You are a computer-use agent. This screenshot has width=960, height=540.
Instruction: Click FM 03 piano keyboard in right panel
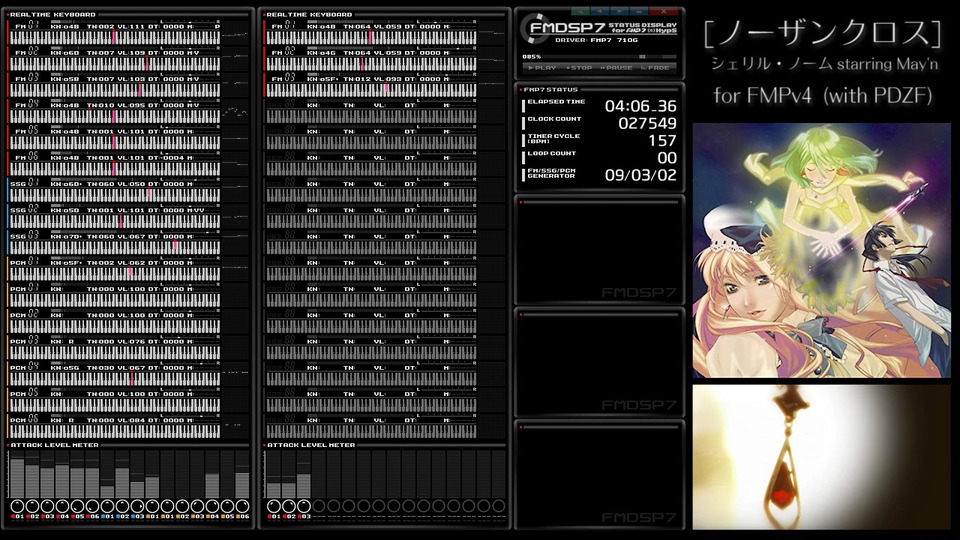[x=372, y=90]
